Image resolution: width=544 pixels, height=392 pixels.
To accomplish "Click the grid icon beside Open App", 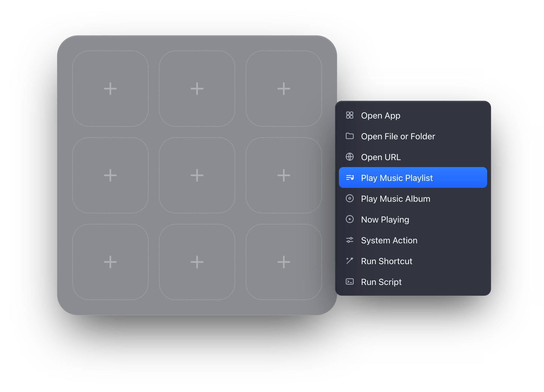I will 350,115.
